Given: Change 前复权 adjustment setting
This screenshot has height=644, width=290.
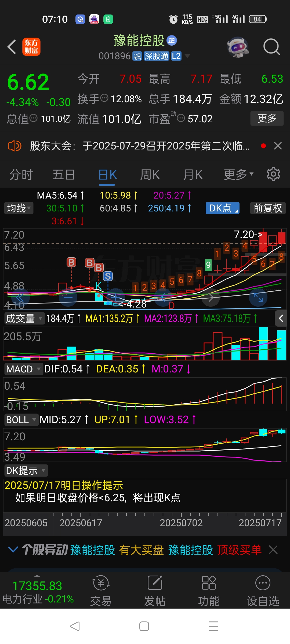Looking at the screenshot, I should 268,208.
